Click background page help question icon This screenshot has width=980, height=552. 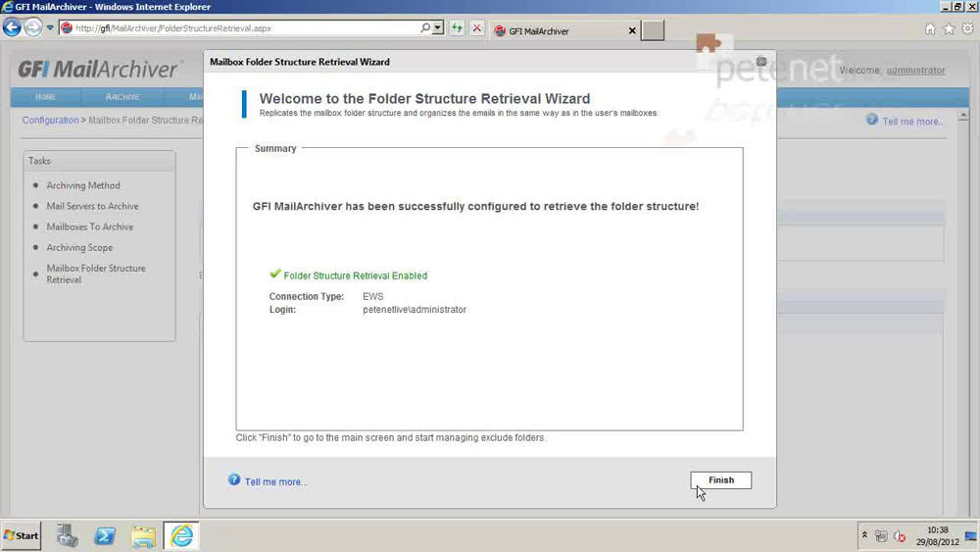[x=872, y=120]
